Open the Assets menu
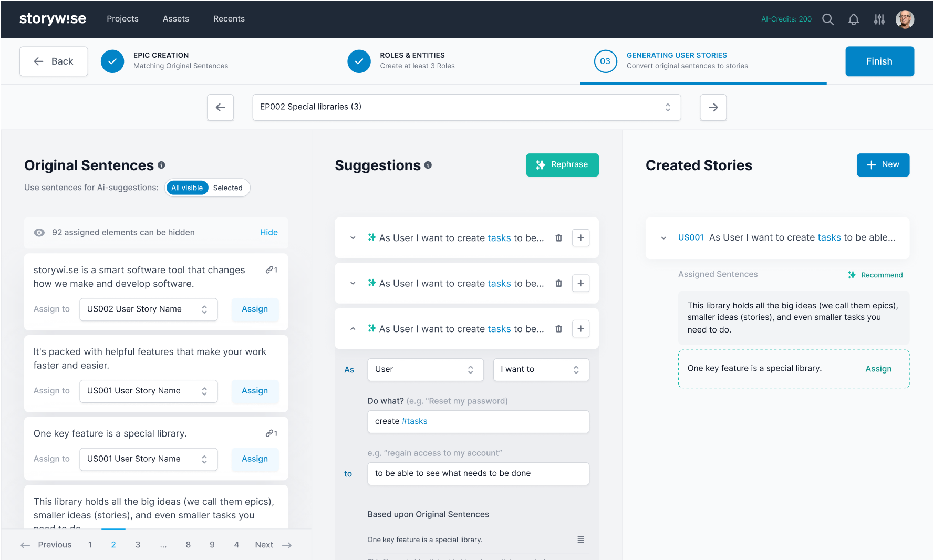Image resolution: width=933 pixels, height=560 pixels. coord(175,19)
